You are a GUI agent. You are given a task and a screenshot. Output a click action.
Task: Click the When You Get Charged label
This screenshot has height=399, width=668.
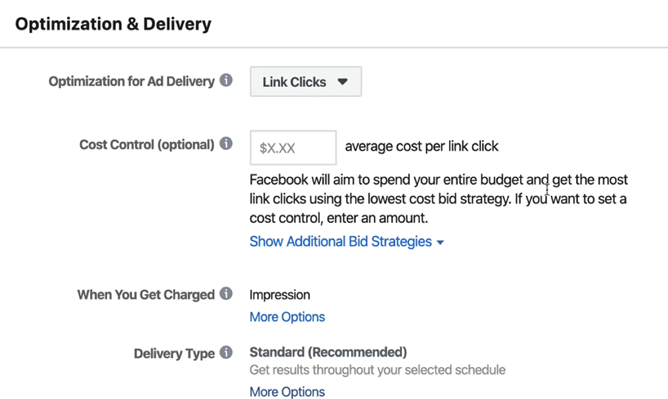pyautogui.click(x=146, y=294)
